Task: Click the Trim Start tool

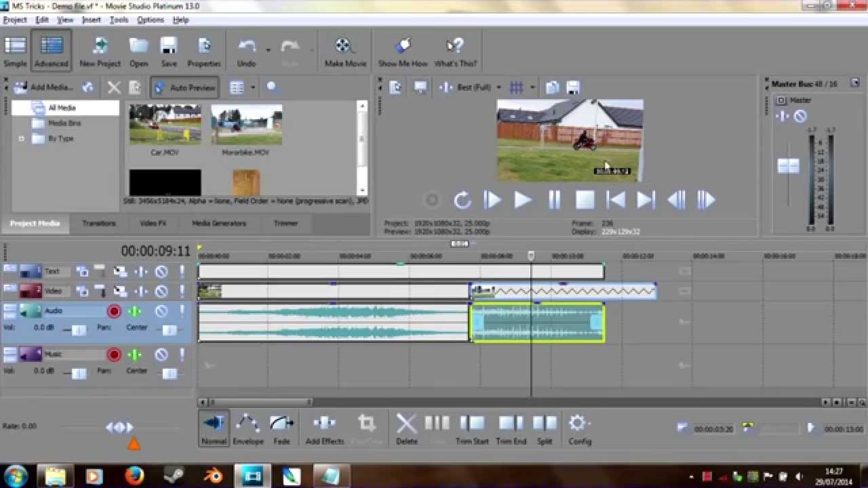Action: (472, 429)
